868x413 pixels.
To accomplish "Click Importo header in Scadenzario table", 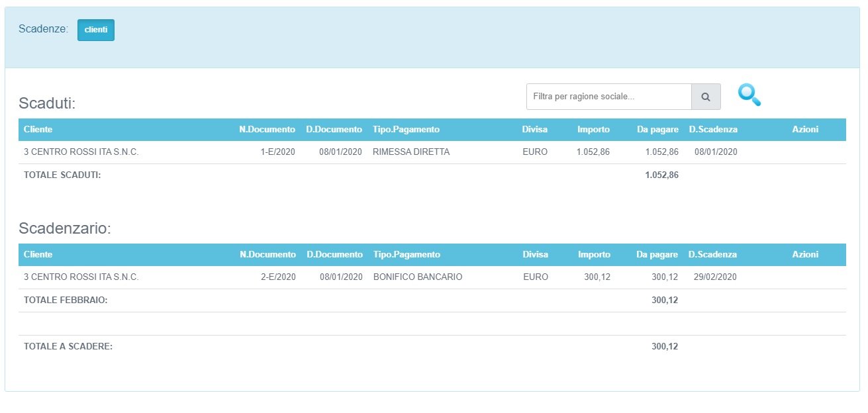I will point(594,255).
